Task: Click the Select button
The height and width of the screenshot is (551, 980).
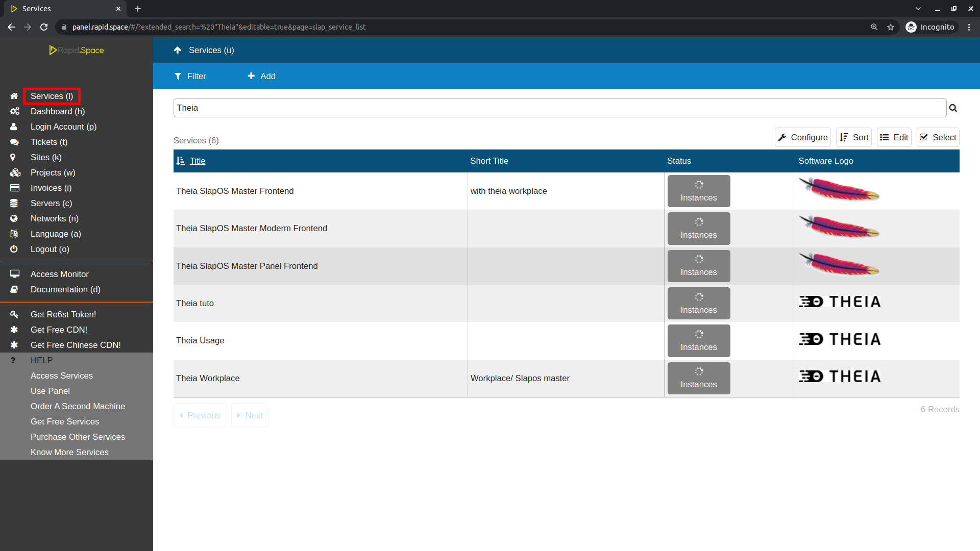Action: [x=938, y=137]
